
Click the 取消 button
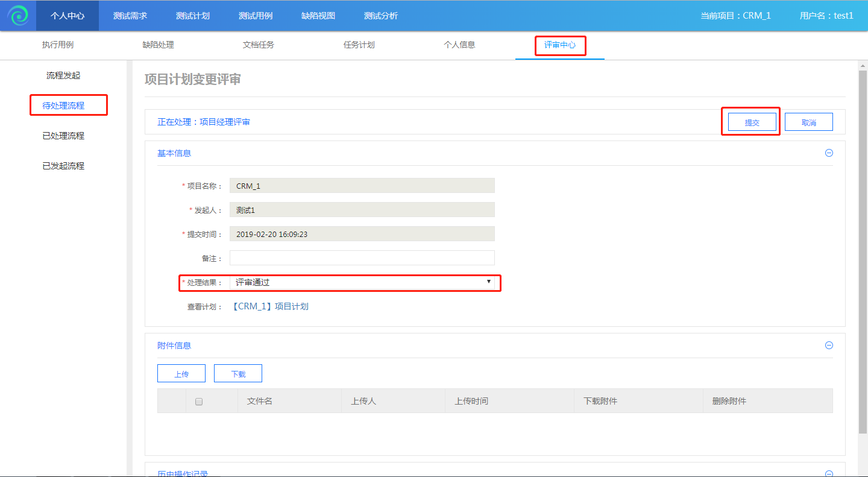tap(808, 122)
